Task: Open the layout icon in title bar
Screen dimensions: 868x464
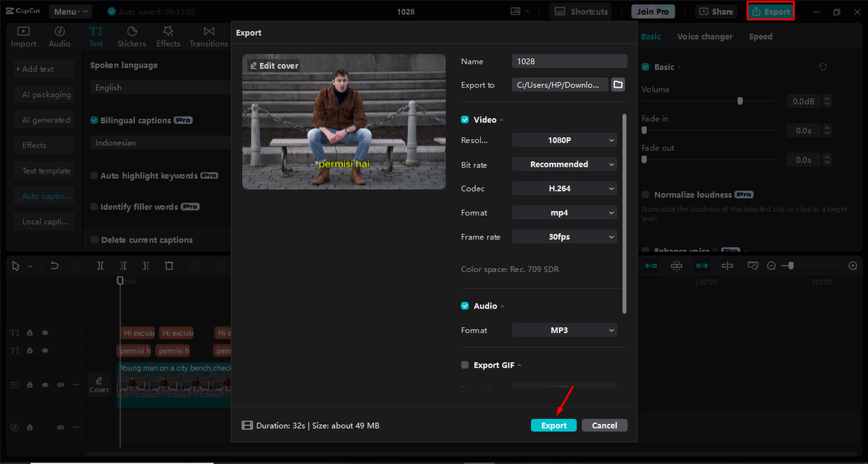Action: (x=515, y=12)
